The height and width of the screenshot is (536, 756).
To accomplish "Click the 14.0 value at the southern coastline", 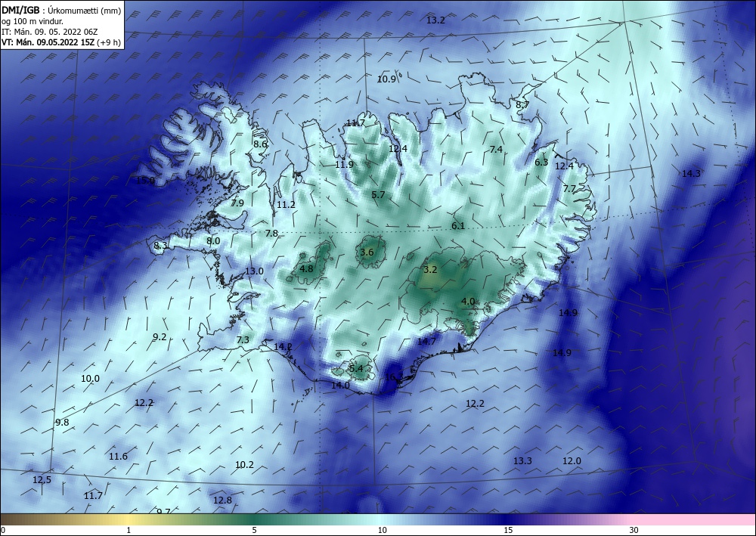I will pyautogui.click(x=340, y=386).
